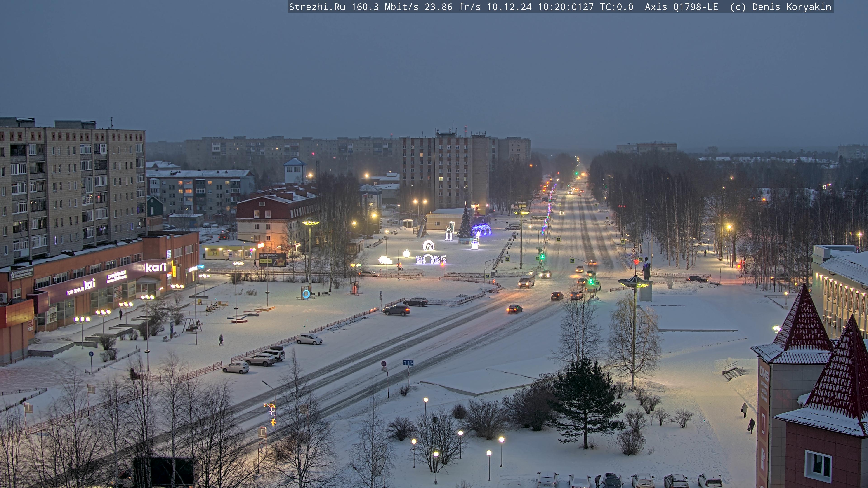Click the "TC:0.0" temperature reading

tap(617, 7)
